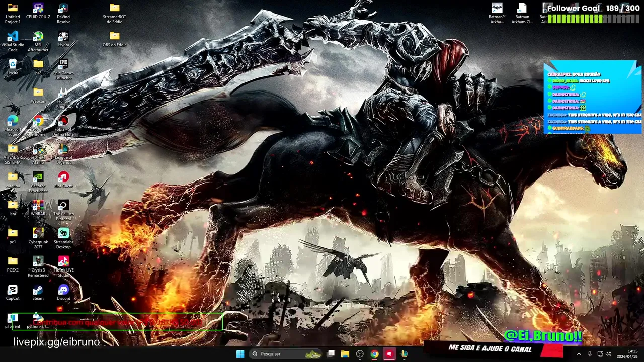The width and height of the screenshot is (644, 362).
Task: Open Streamlabs Desktop shortcut
Action: coord(63,238)
